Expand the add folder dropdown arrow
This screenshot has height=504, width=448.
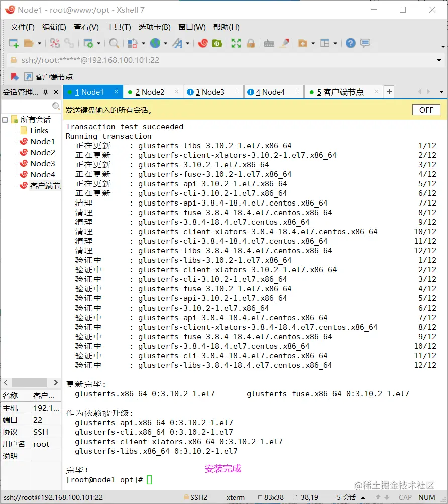coord(313,43)
